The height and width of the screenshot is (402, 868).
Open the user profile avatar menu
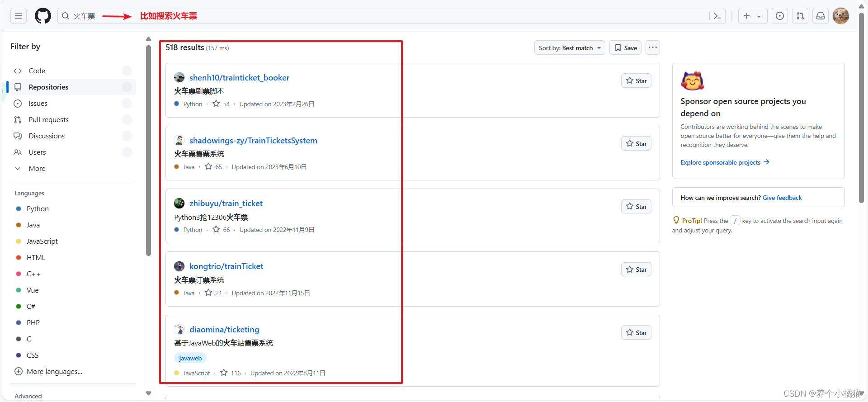click(x=841, y=16)
